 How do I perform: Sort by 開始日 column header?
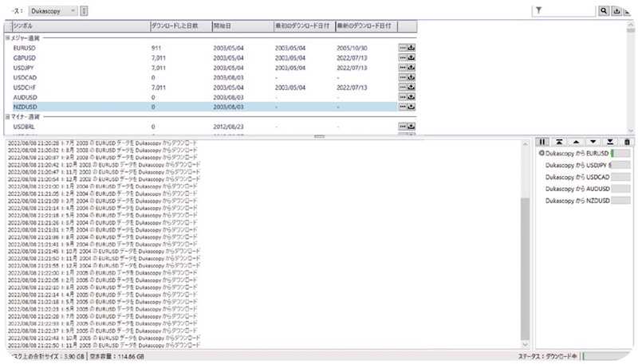point(240,27)
